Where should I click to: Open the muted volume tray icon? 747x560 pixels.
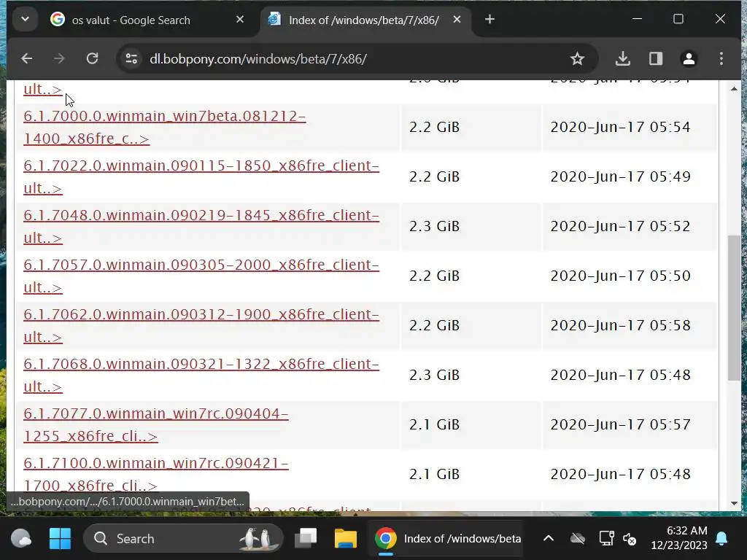(630, 539)
